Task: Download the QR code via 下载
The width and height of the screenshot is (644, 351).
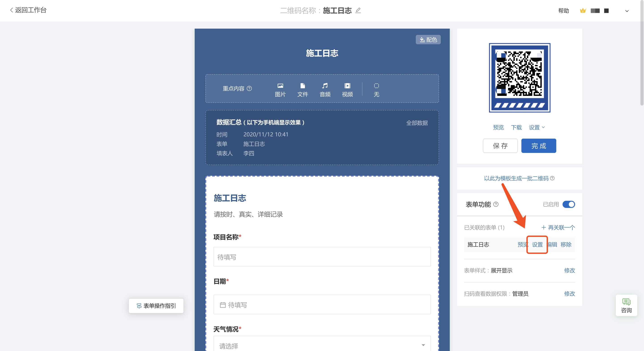Action: tap(516, 127)
